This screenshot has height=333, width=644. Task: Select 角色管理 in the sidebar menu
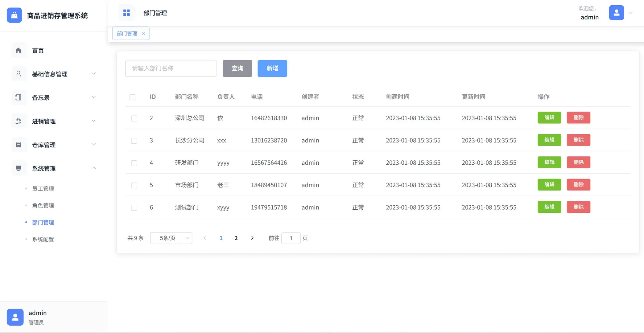coord(43,205)
